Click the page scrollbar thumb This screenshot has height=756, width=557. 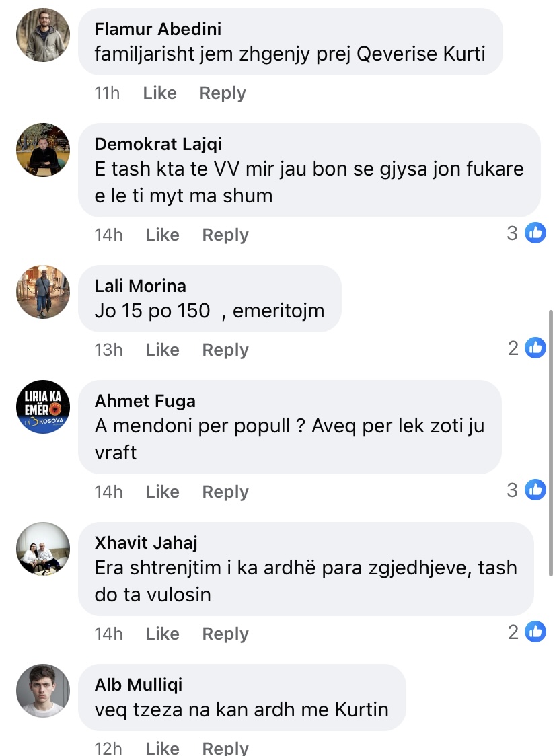tap(552, 444)
